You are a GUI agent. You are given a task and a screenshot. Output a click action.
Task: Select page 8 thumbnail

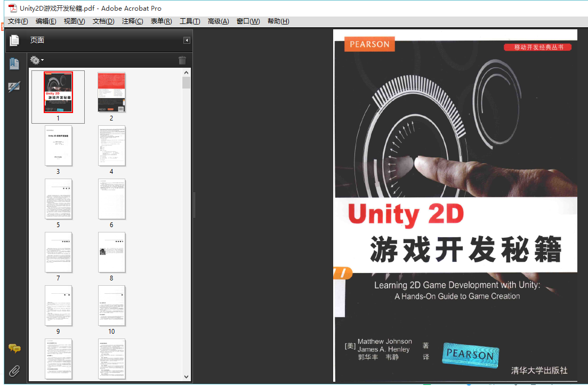[111, 252]
